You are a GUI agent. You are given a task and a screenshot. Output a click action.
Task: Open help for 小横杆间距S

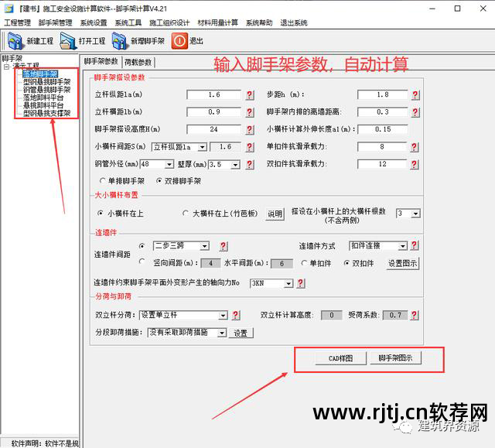(x=250, y=147)
